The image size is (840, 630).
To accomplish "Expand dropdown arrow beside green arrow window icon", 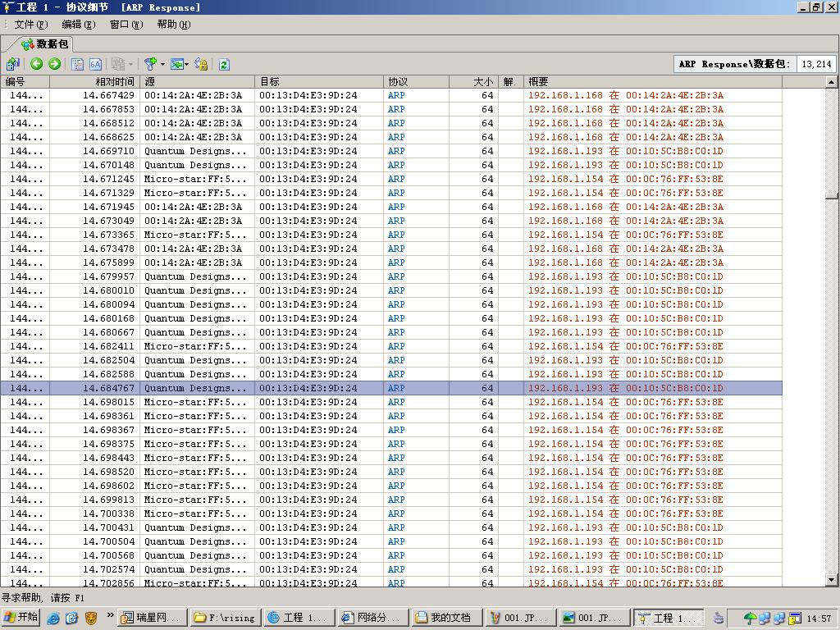I will click(187, 64).
